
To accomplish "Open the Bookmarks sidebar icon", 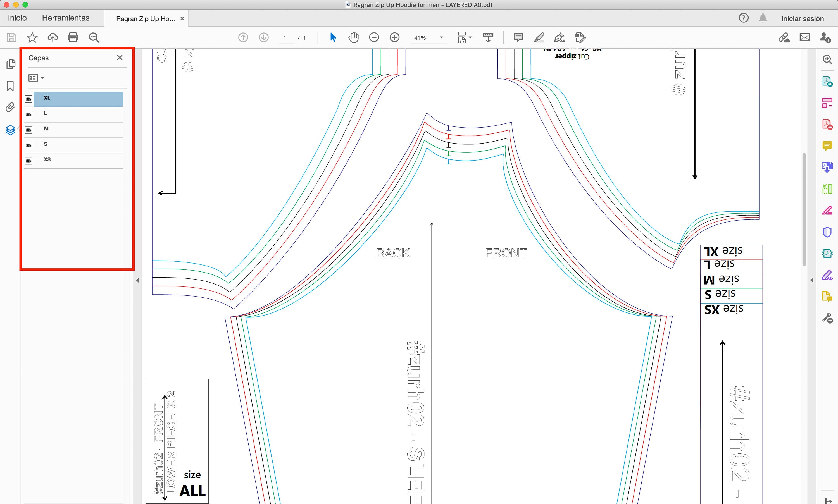I will [x=11, y=86].
